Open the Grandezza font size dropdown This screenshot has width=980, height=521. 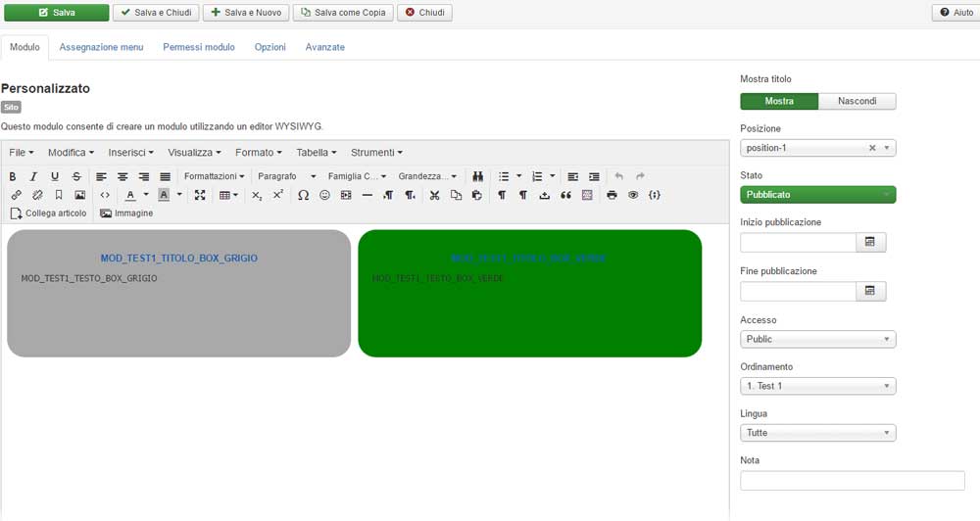[x=427, y=176]
